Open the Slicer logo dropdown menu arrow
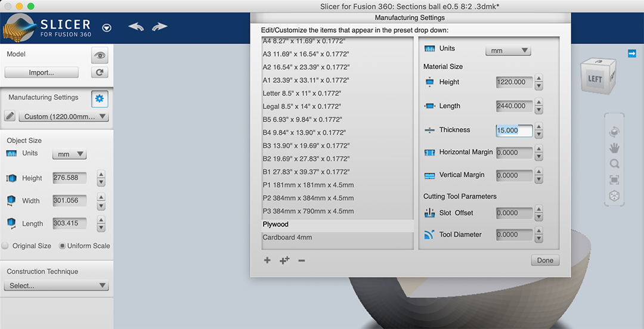Image resolution: width=644 pixels, height=329 pixels. (x=107, y=28)
